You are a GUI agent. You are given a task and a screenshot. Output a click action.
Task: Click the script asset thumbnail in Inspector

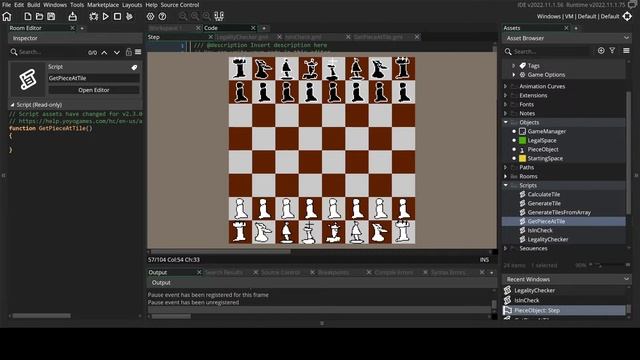pos(28,79)
